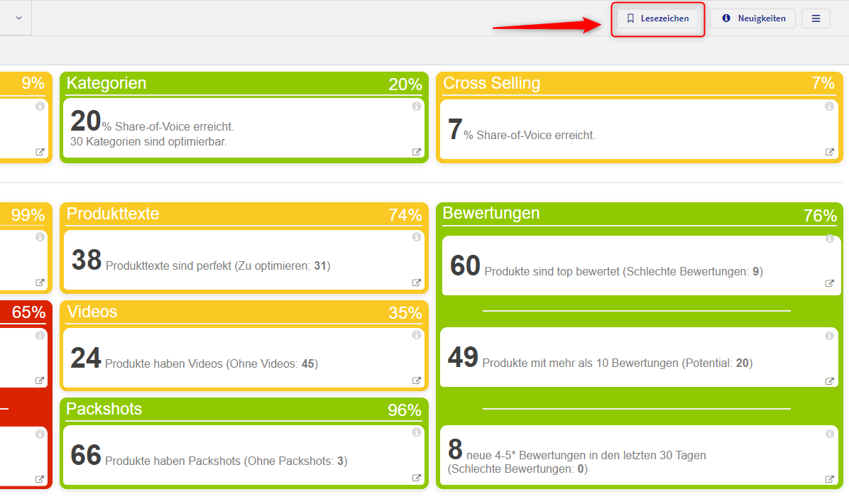
Task: Show info icon in Packshots card
Action: click(417, 432)
